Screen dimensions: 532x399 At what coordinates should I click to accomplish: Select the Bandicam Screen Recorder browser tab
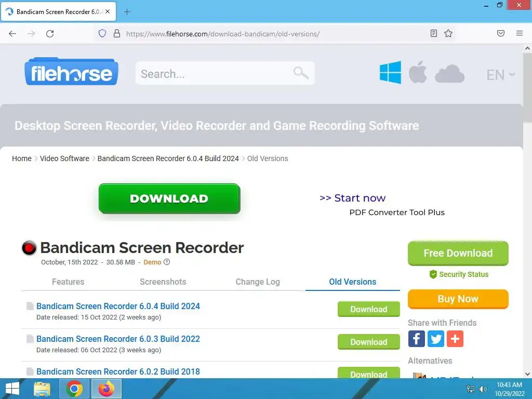coord(58,11)
